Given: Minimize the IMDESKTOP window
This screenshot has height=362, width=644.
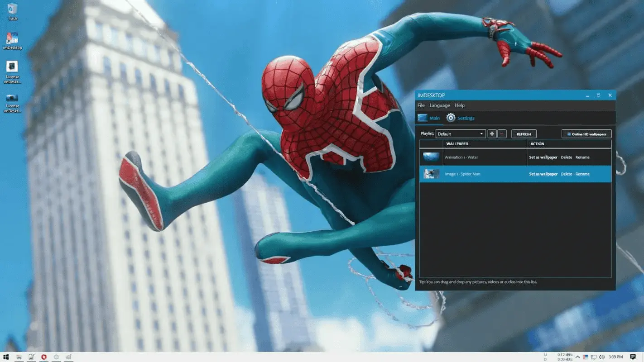Looking at the screenshot, I should pyautogui.click(x=587, y=95).
